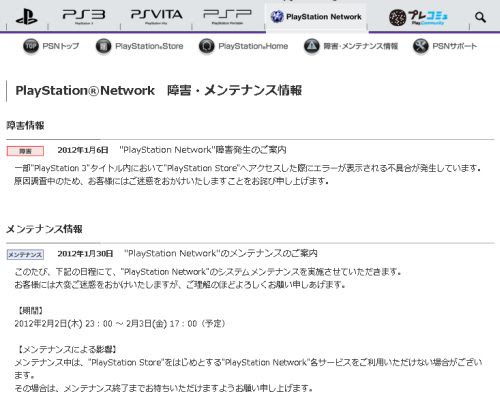Click the schedule 2012年2月2日(木) 23:00 line
The height and width of the screenshot is (407, 500).
pyautogui.click(x=121, y=324)
